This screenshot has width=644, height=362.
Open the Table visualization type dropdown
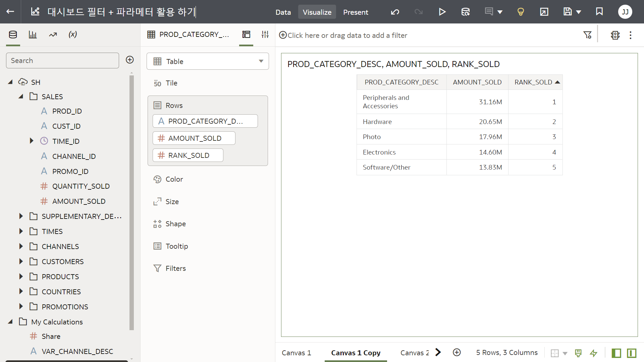coord(208,61)
